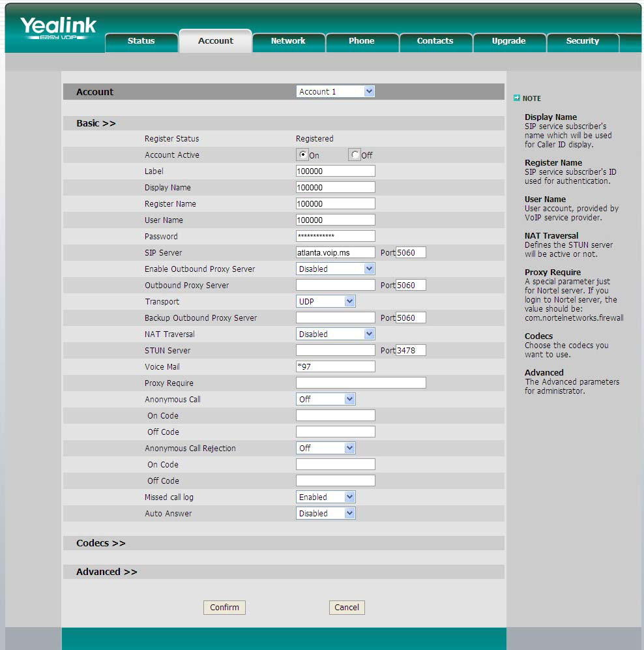Open the Anonymous Call Rejection dropdown
The width and height of the screenshot is (644, 650).
click(326, 448)
